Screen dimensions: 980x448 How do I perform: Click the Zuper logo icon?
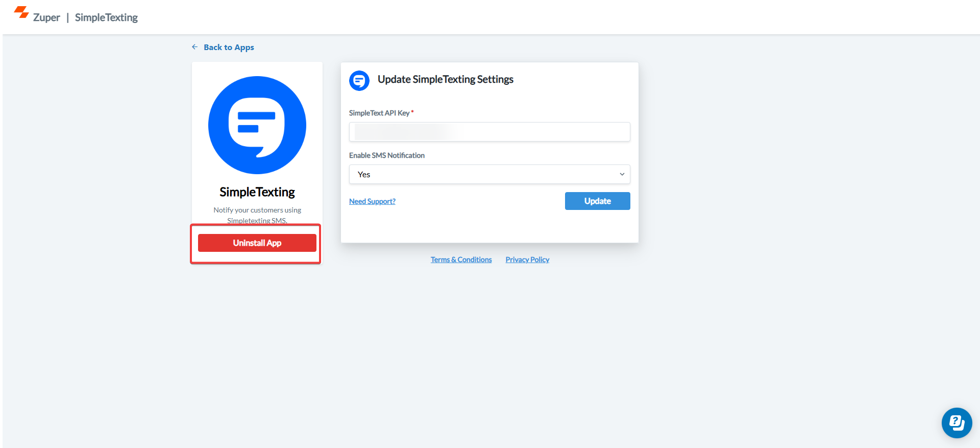(x=21, y=12)
